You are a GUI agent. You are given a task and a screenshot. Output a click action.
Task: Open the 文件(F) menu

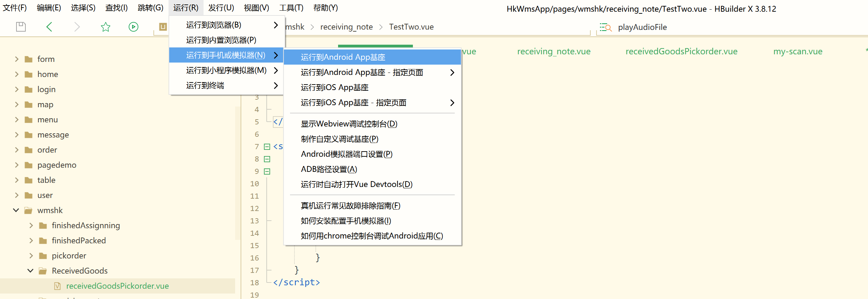15,8
